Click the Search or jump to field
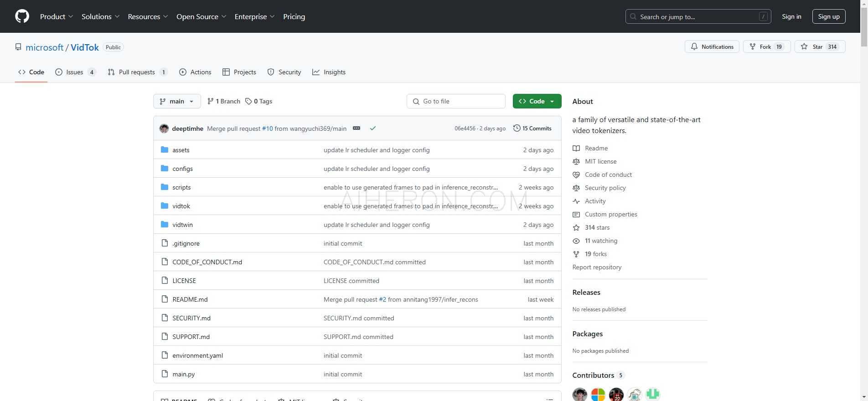Image resolution: width=868 pixels, height=401 pixels. (x=698, y=16)
